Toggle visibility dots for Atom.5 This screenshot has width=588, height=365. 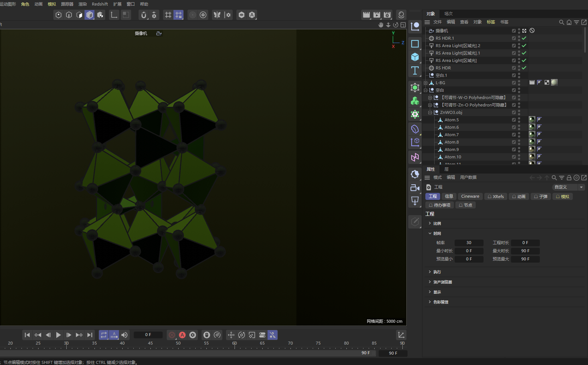pos(519,120)
